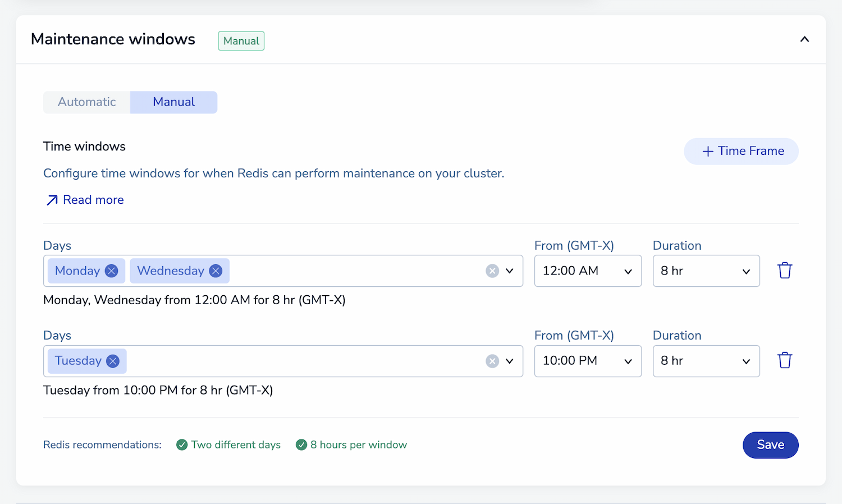Clear all days in first time window
Viewport: 842px width, 504px height.
[492, 271]
